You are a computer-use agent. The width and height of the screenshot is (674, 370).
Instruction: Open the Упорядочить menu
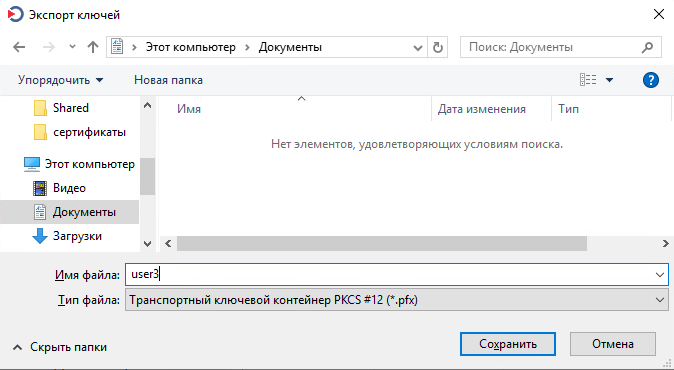pyautogui.click(x=61, y=80)
